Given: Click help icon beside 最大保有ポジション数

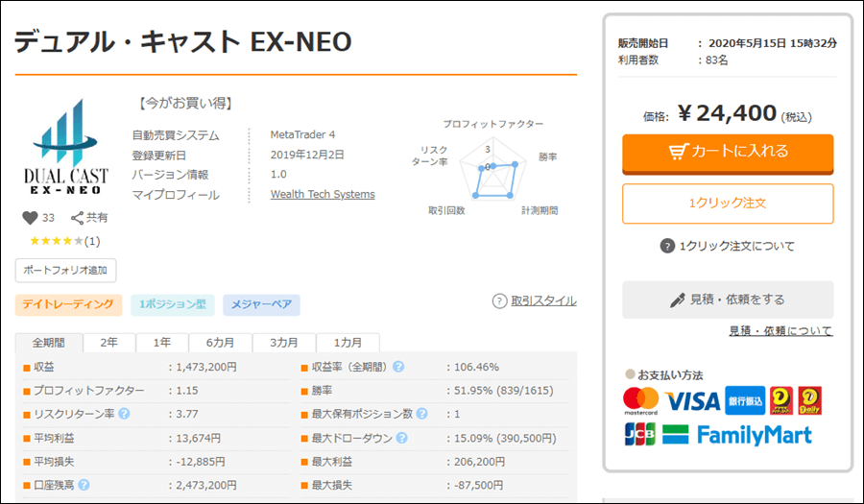Looking at the screenshot, I should 420,414.
